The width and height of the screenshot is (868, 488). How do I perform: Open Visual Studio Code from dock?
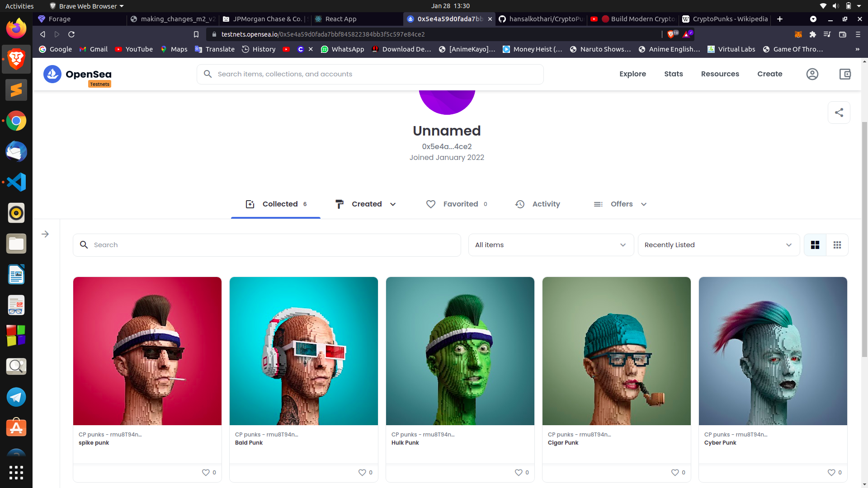click(16, 182)
